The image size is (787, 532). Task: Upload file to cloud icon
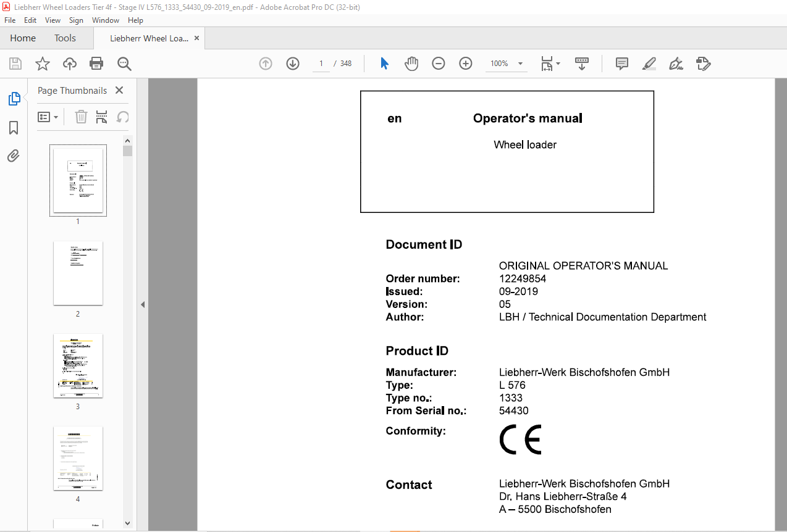[x=70, y=64]
